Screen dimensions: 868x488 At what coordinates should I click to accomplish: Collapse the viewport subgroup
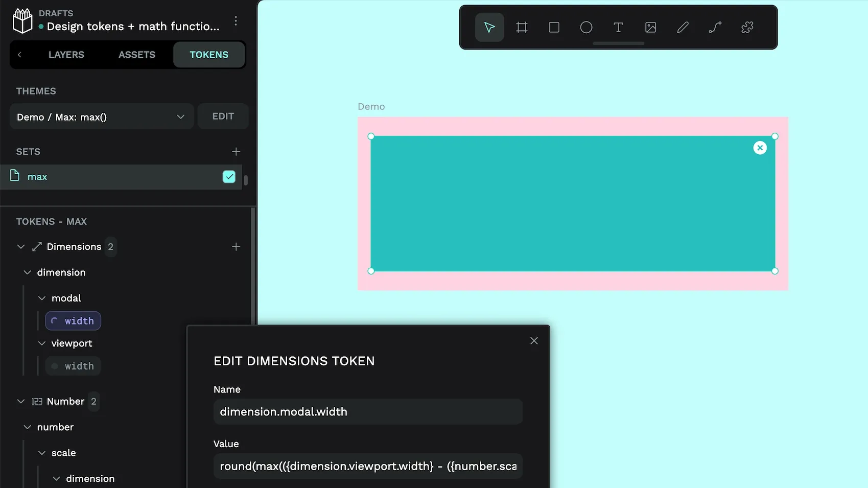coord(42,343)
